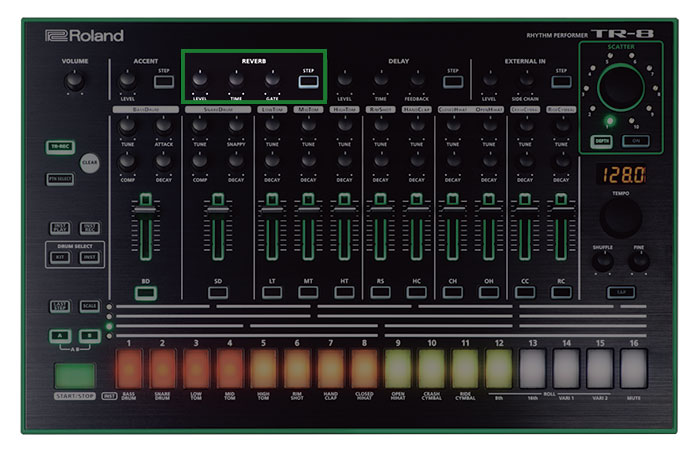The image size is (700, 452).
Task: Click the Reverb GATE knob
Action: (x=272, y=80)
